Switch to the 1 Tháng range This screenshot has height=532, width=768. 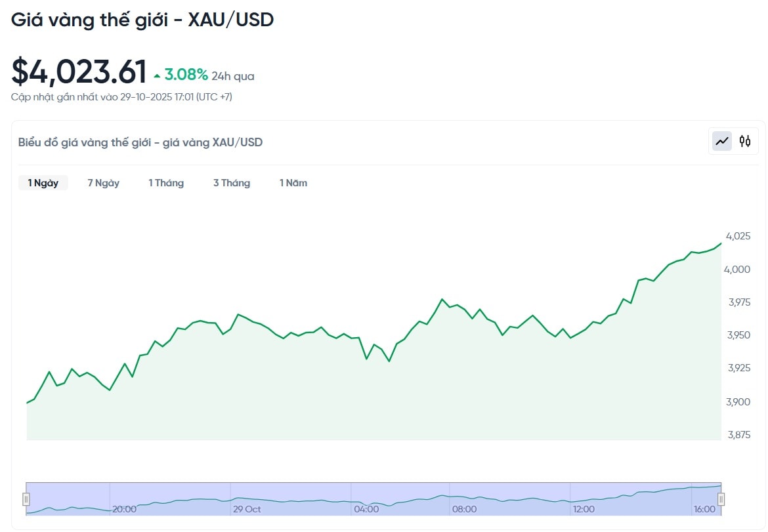[x=166, y=183]
